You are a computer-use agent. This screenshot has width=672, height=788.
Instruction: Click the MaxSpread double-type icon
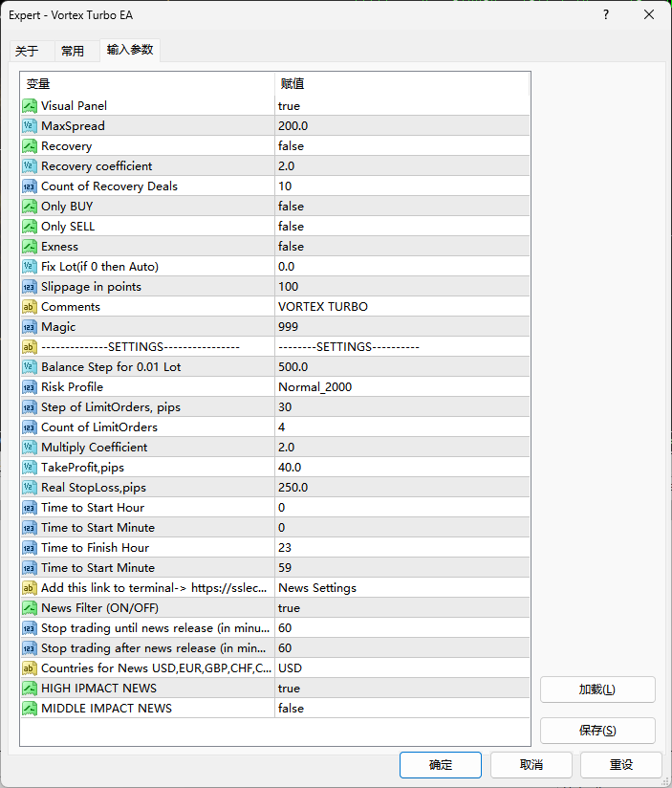click(x=30, y=126)
